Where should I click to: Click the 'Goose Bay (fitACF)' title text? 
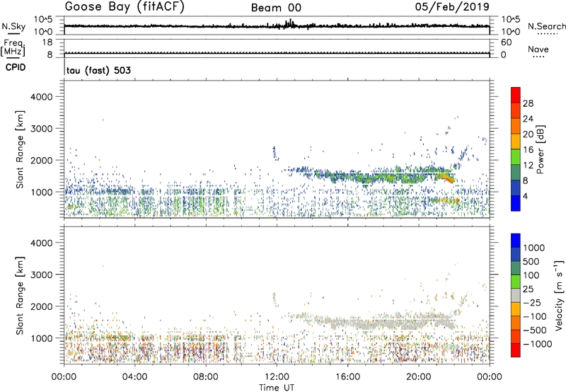pyautogui.click(x=125, y=7)
